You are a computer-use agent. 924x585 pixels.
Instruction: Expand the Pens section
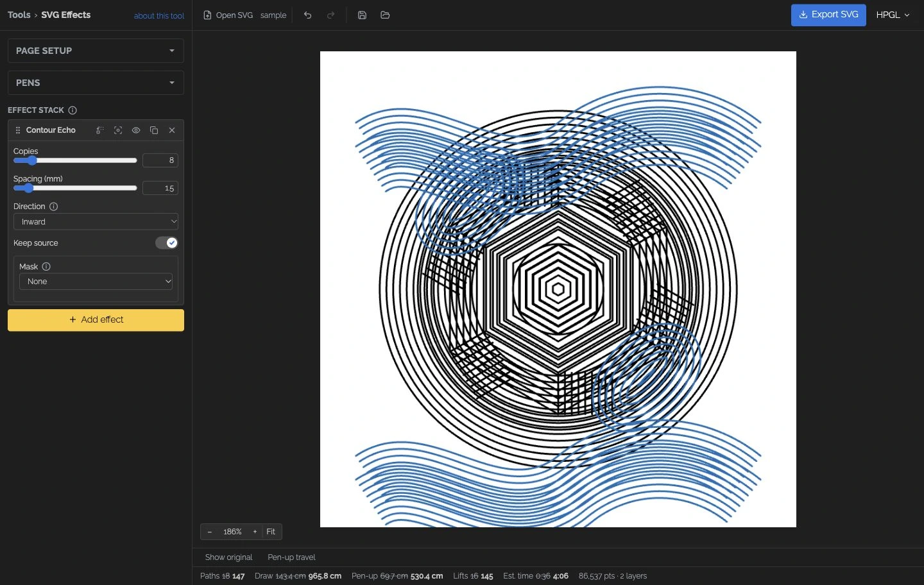[x=96, y=83]
